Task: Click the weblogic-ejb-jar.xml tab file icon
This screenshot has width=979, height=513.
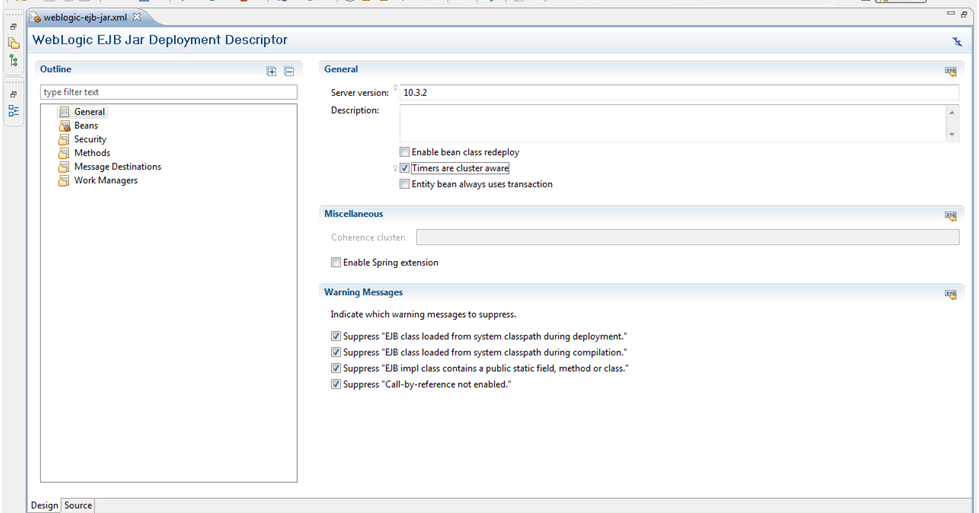Action: (x=36, y=17)
